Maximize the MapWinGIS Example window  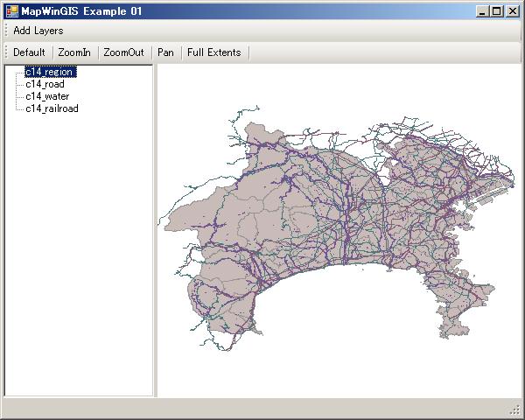[x=496, y=11]
